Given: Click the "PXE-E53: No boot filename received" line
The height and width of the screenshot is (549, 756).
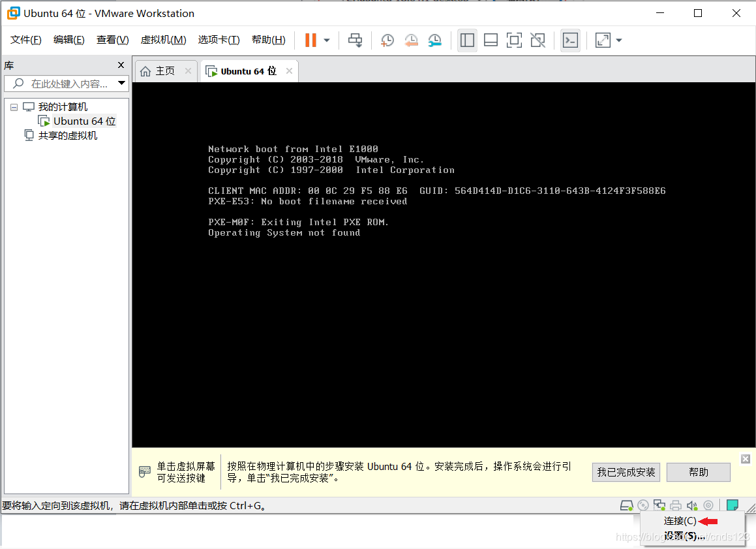Looking at the screenshot, I should [308, 202].
